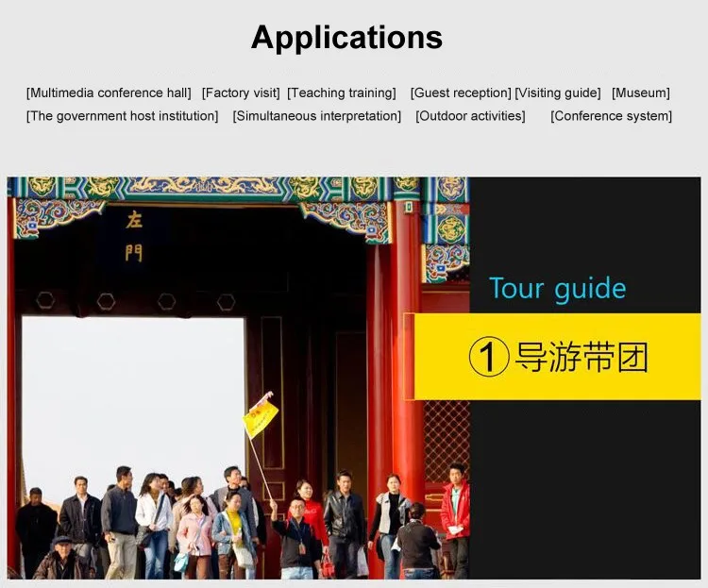Click the circled number 1 icon
This screenshot has width=708, height=588.
[489, 358]
